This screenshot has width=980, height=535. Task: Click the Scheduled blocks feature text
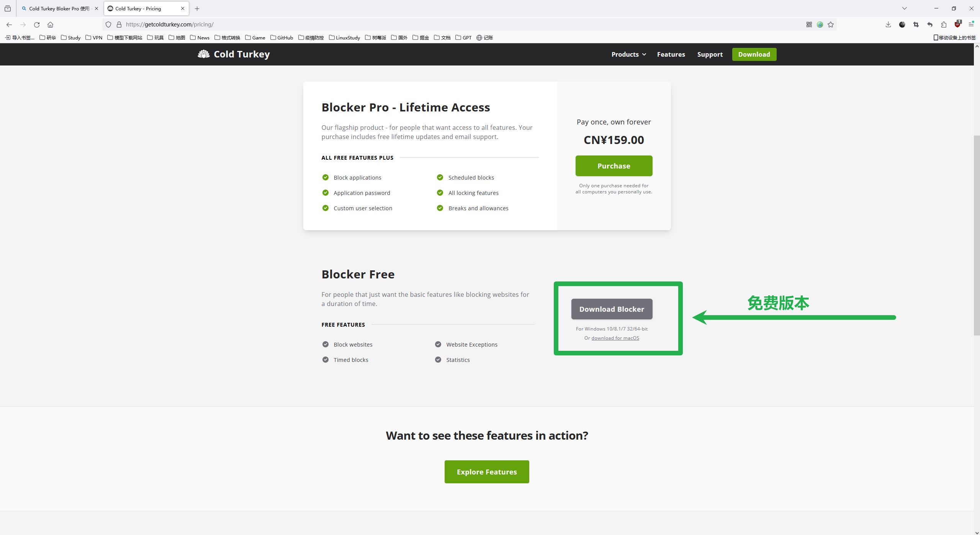click(x=471, y=178)
